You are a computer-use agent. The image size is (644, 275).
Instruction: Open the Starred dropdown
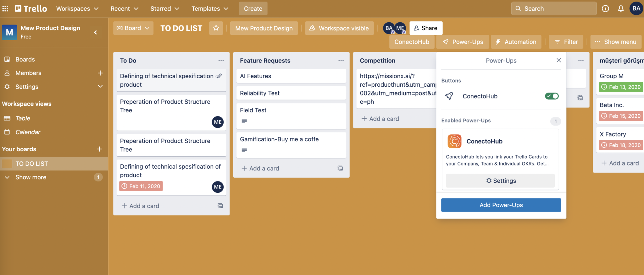tap(165, 8)
